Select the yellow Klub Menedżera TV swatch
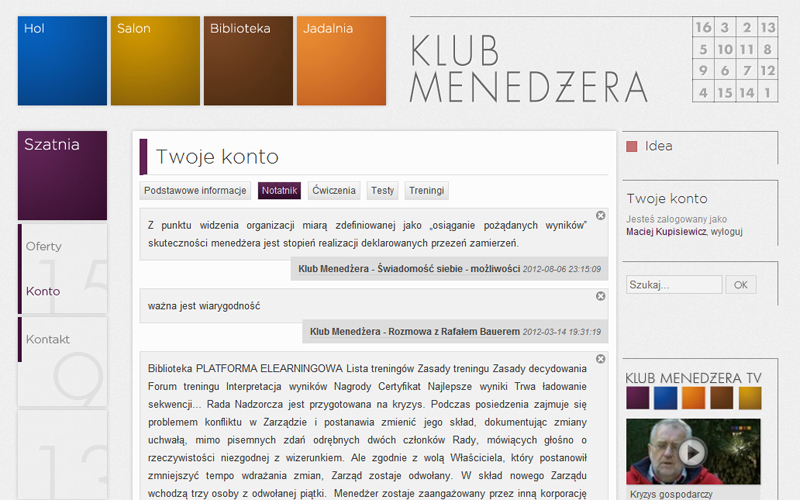The height and width of the screenshot is (500, 800). (x=749, y=397)
